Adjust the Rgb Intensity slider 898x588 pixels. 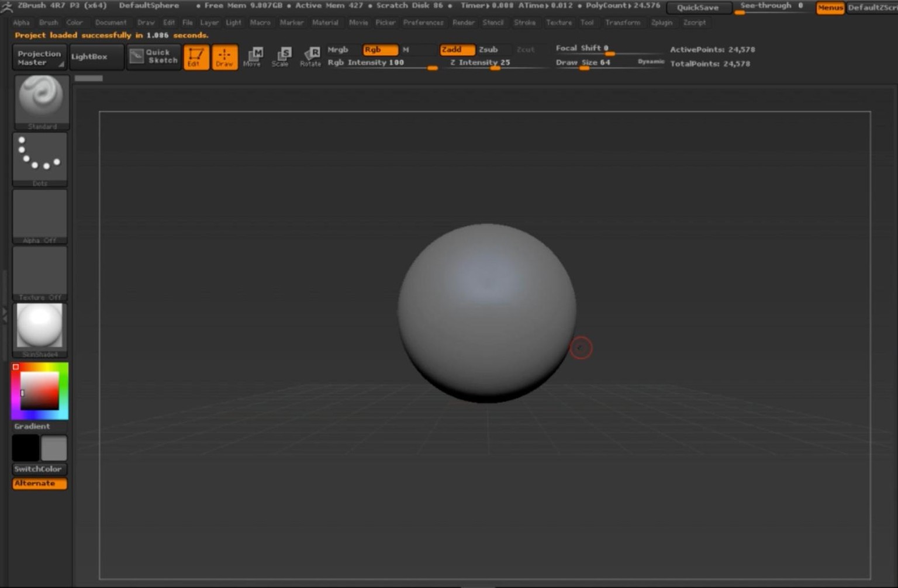coord(382,63)
